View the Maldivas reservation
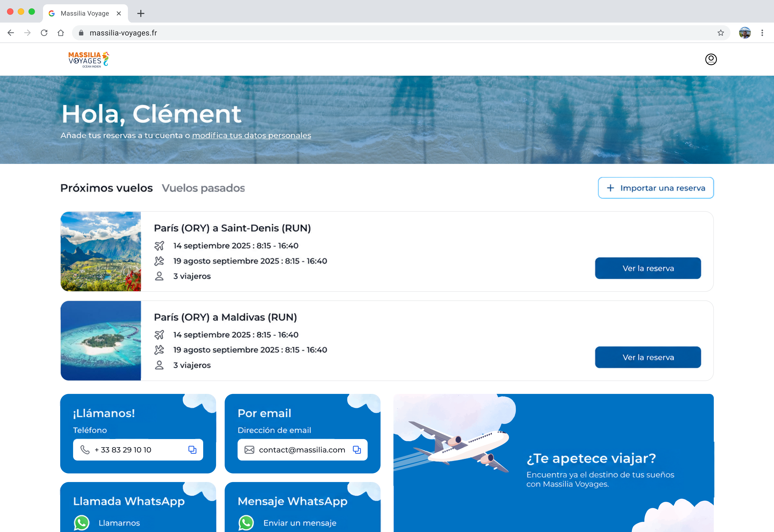774x532 pixels. [648, 357]
